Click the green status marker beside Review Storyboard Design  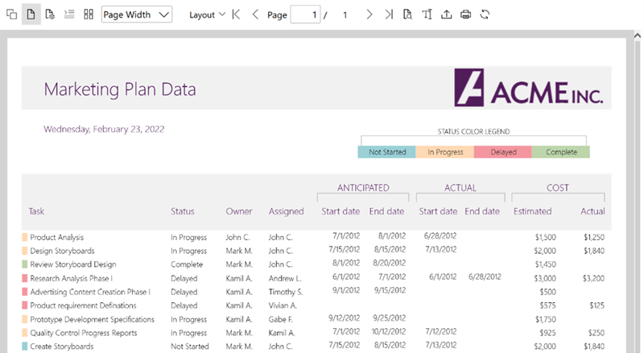click(x=25, y=264)
